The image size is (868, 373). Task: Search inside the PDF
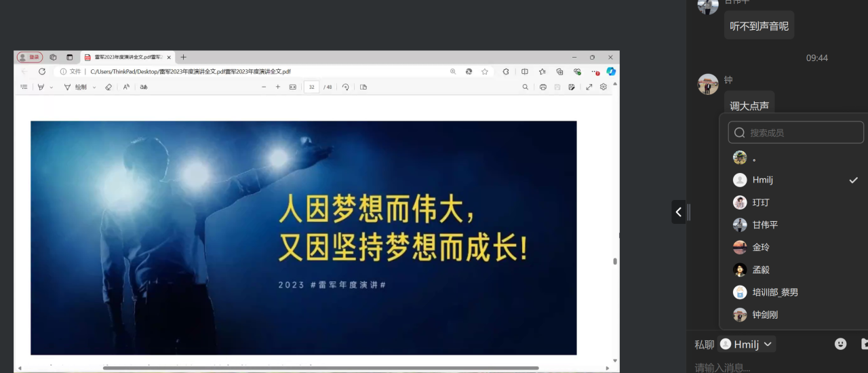tap(526, 87)
